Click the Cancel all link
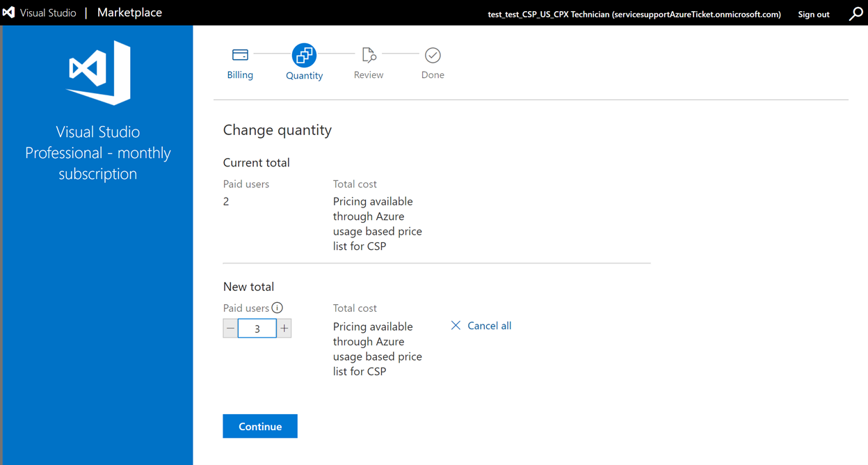 489,325
